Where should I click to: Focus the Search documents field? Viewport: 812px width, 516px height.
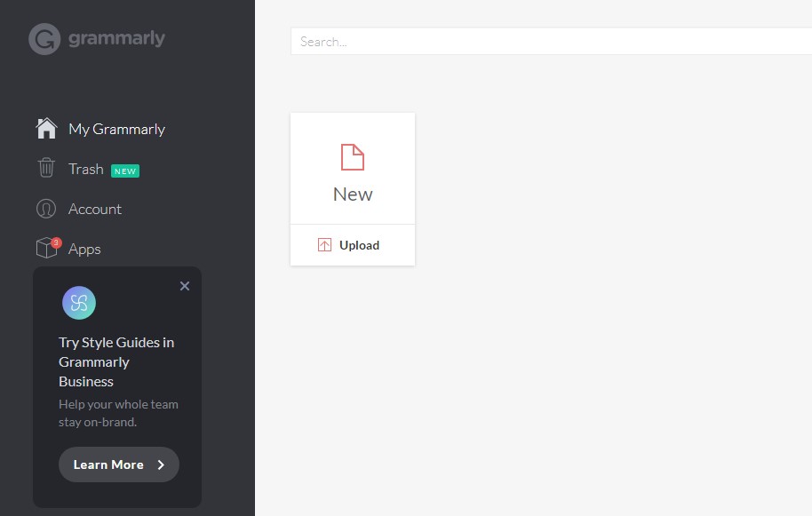pyautogui.click(x=551, y=42)
